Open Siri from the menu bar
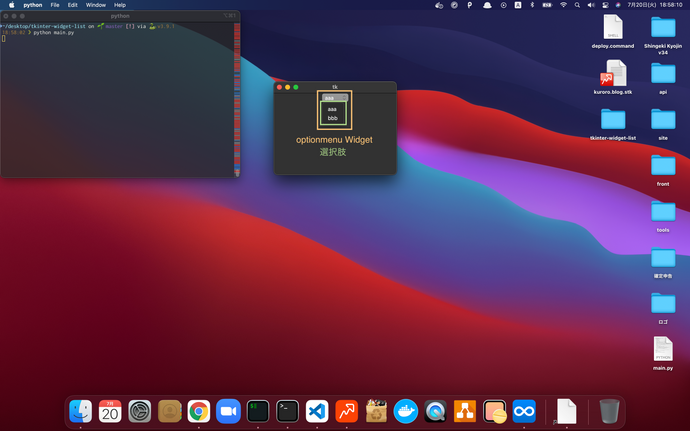Image resolution: width=690 pixels, height=431 pixels. (x=618, y=5)
